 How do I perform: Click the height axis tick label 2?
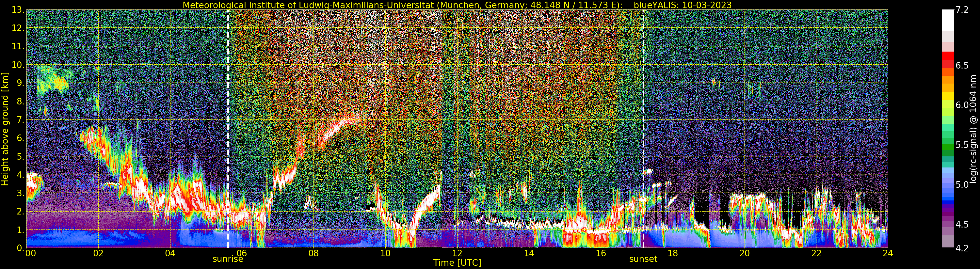click(20, 212)
